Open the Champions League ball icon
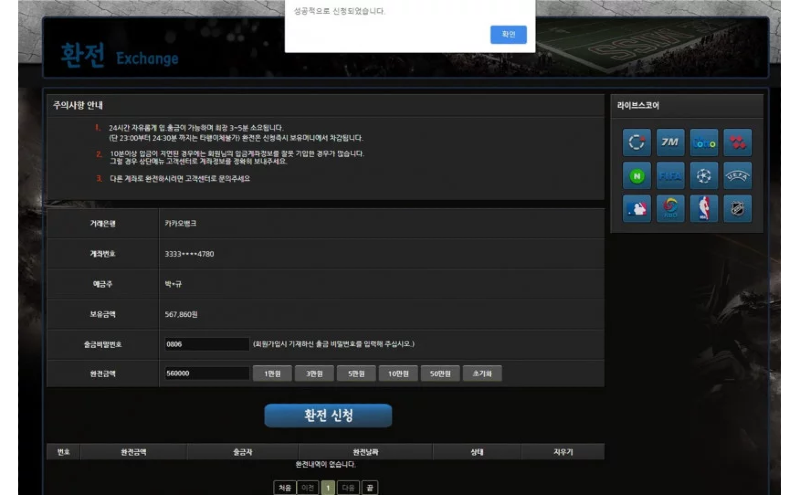 [x=703, y=176]
